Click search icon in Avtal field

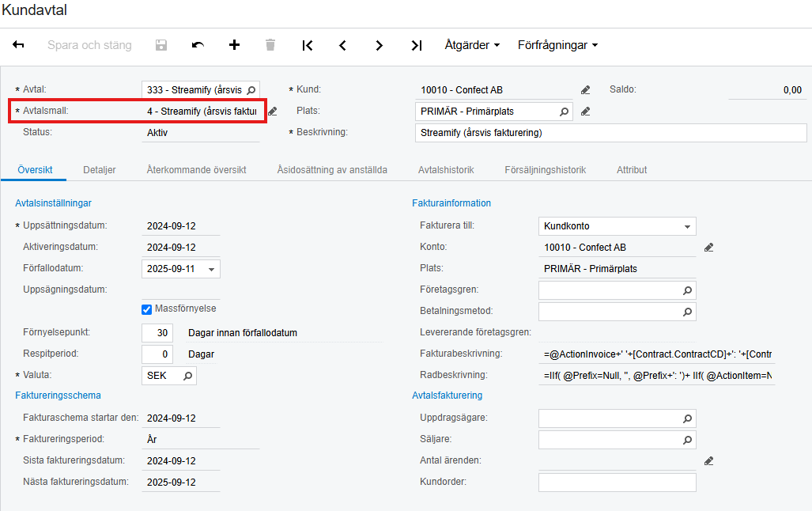[251, 90]
